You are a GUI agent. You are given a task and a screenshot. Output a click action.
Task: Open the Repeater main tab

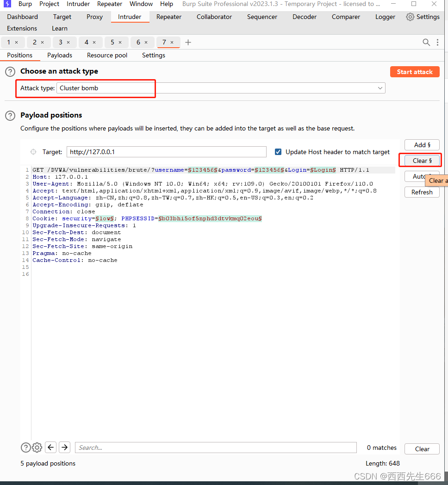[x=169, y=17]
